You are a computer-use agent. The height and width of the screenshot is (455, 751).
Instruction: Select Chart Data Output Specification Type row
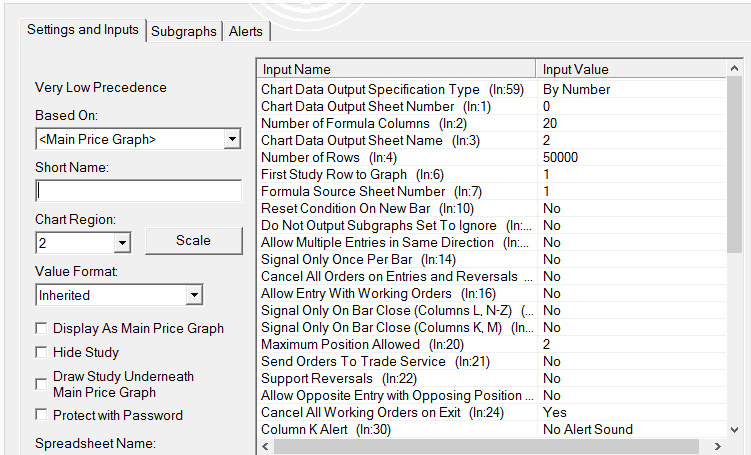pyautogui.click(x=370, y=89)
